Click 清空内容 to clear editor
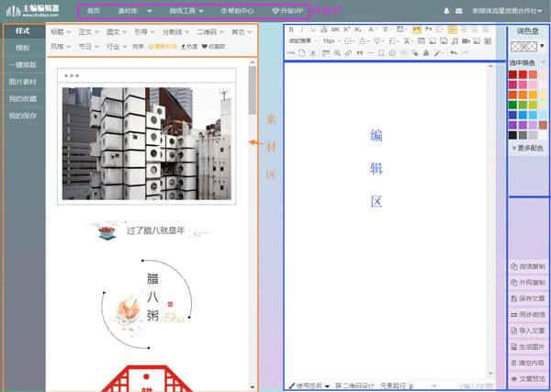This screenshot has width=551, height=392. tap(527, 363)
